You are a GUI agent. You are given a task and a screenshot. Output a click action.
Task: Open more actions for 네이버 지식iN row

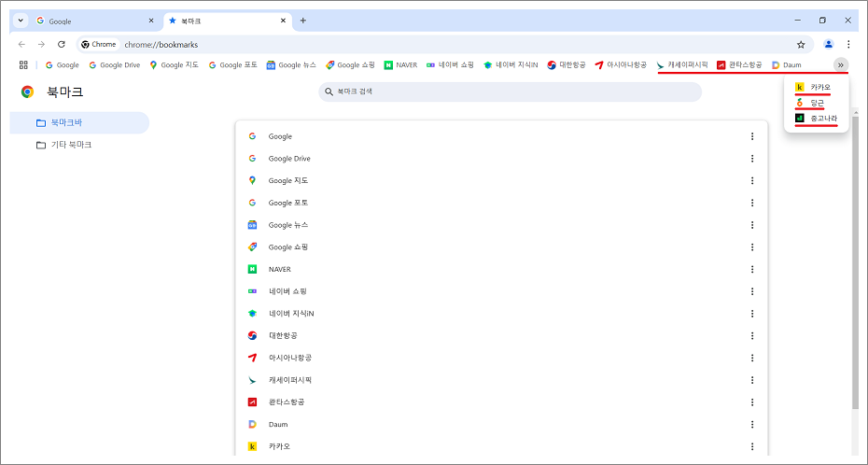pyautogui.click(x=751, y=314)
